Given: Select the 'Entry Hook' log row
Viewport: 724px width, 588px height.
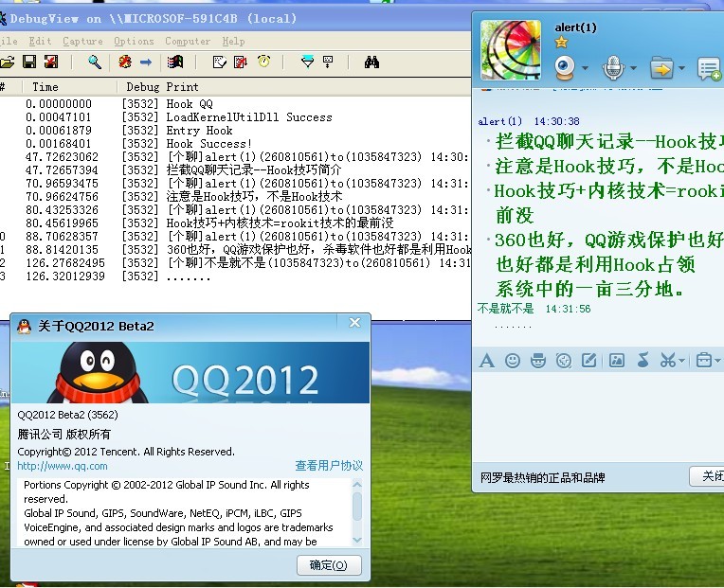Looking at the screenshot, I should 235,131.
